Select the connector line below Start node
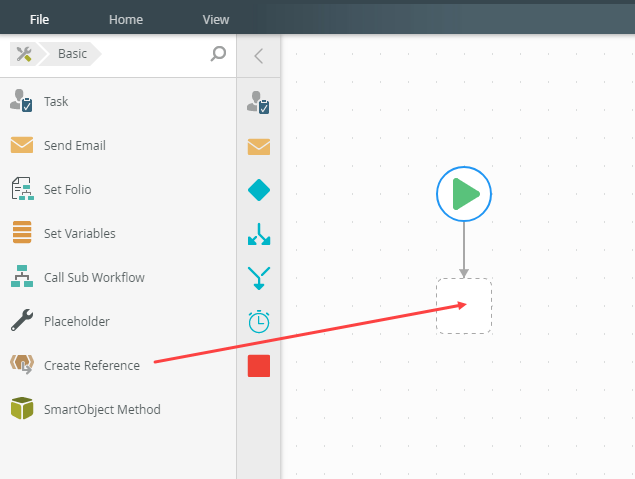The image size is (635, 479). point(464,249)
